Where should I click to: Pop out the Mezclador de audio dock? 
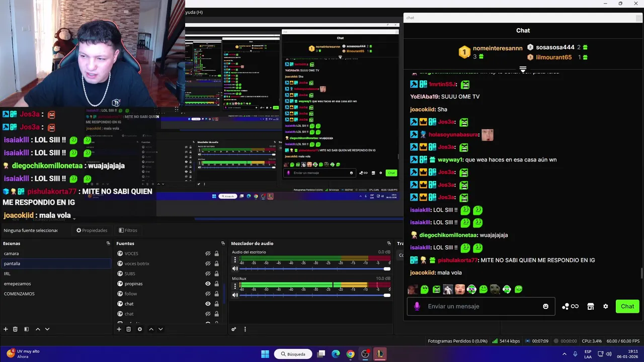tap(389, 243)
